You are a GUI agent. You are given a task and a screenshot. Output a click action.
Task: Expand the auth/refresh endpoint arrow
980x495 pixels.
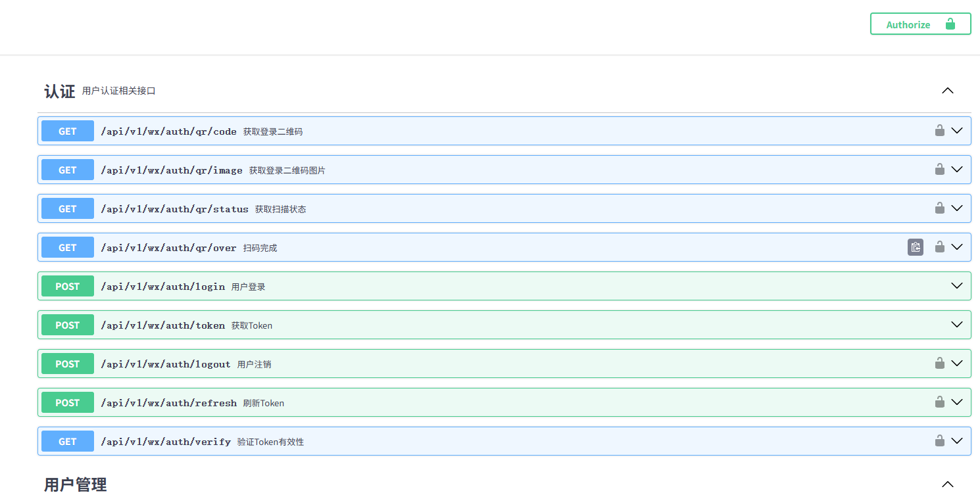pos(957,402)
